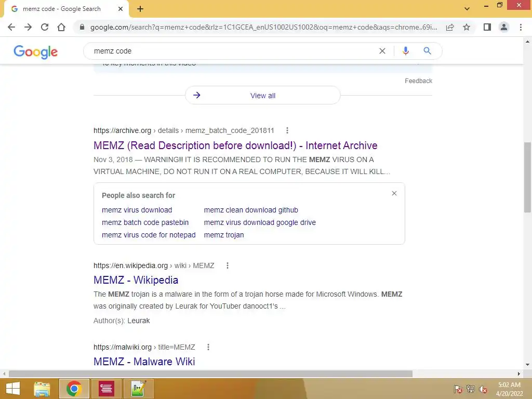Image resolution: width=532 pixels, height=399 pixels.
Task: Click malwiki.org URL breadcrumb text
Action: point(144,347)
